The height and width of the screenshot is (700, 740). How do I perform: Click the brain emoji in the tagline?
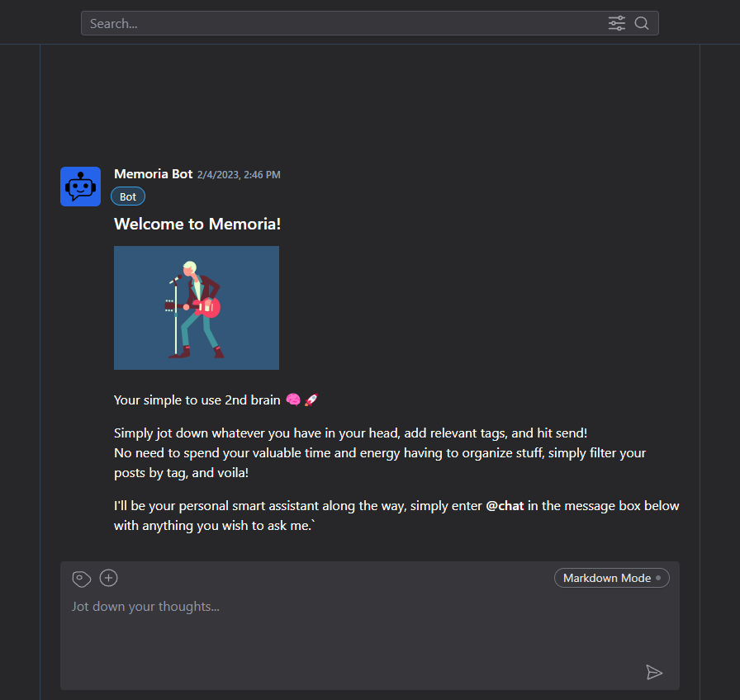coord(293,400)
